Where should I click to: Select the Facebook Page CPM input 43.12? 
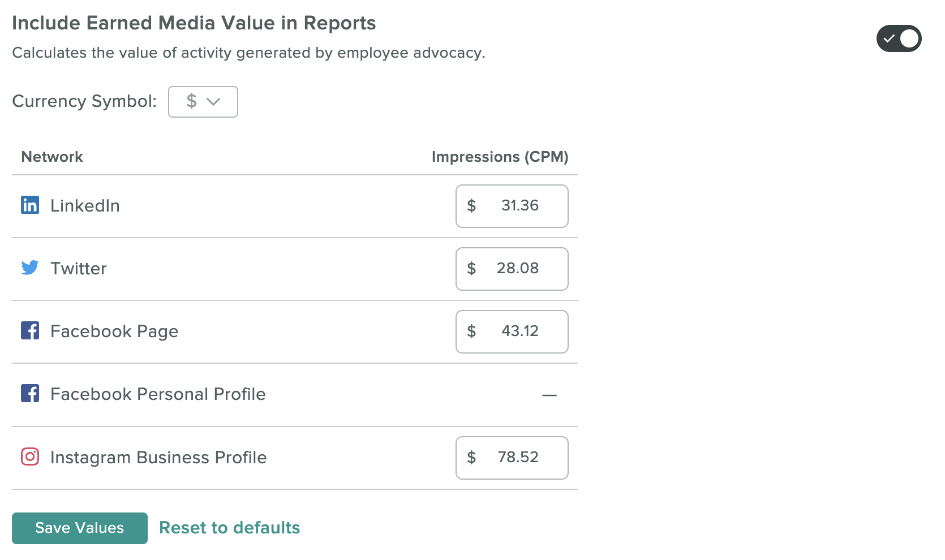pos(512,332)
